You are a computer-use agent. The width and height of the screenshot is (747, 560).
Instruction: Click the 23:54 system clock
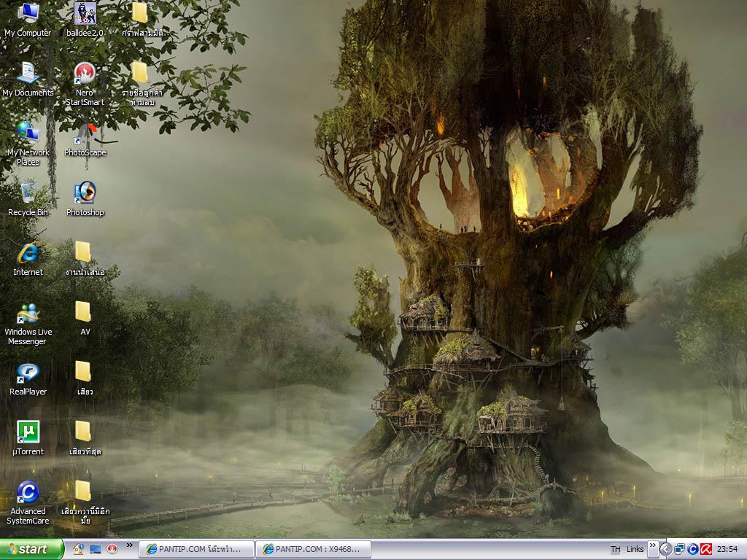tap(727, 549)
